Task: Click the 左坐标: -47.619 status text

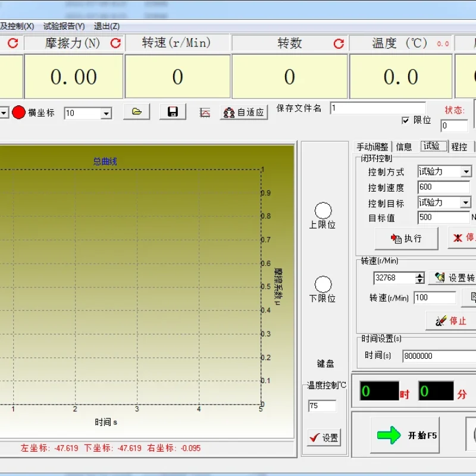Action: tap(49, 448)
